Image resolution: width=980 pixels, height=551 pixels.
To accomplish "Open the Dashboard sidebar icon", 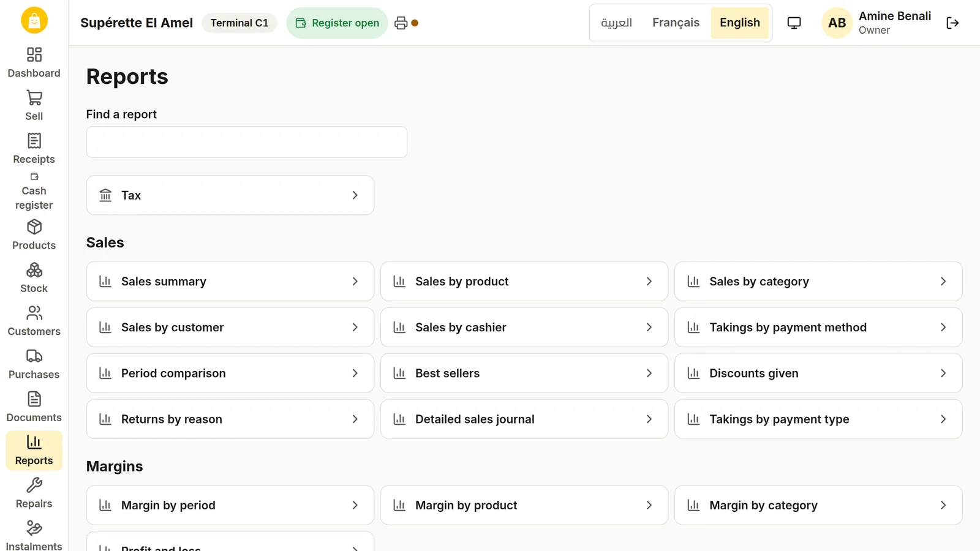I will 34,55.
